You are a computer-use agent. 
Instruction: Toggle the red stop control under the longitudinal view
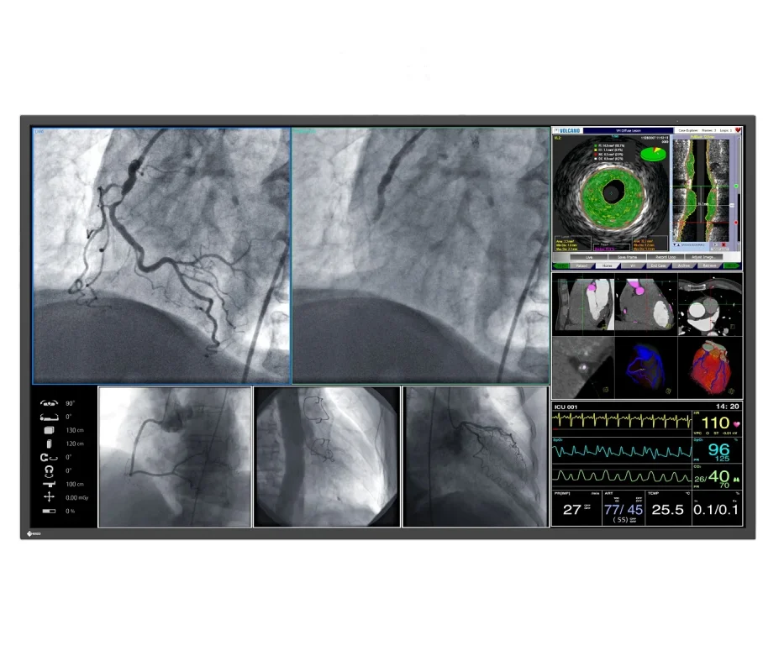click(723, 244)
